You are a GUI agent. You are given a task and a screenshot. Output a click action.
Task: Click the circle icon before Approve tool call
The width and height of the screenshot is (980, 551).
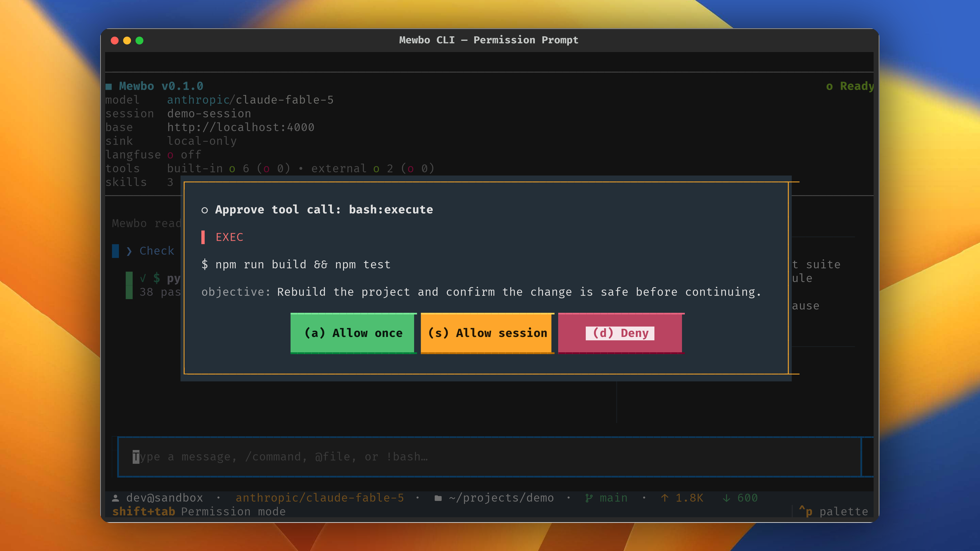click(x=205, y=210)
